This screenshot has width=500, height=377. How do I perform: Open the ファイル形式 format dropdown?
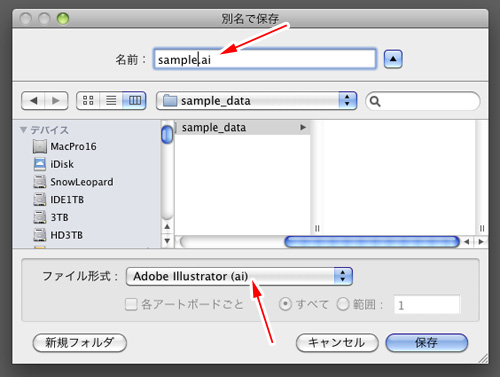click(239, 276)
